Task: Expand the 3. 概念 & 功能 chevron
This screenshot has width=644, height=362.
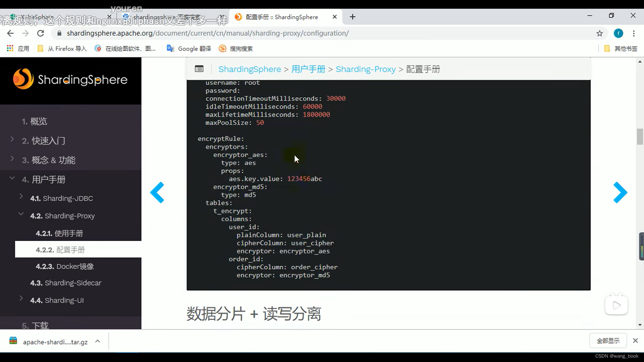Action: (12, 159)
